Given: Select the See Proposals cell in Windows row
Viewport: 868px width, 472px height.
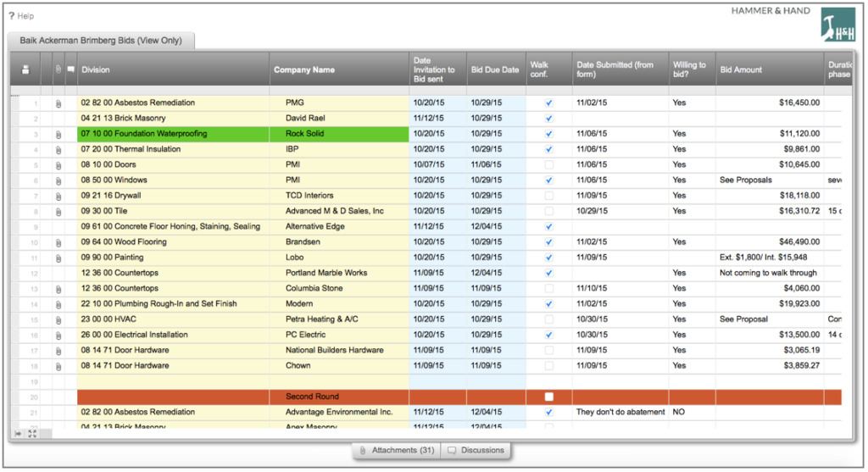Looking at the screenshot, I should point(770,180).
